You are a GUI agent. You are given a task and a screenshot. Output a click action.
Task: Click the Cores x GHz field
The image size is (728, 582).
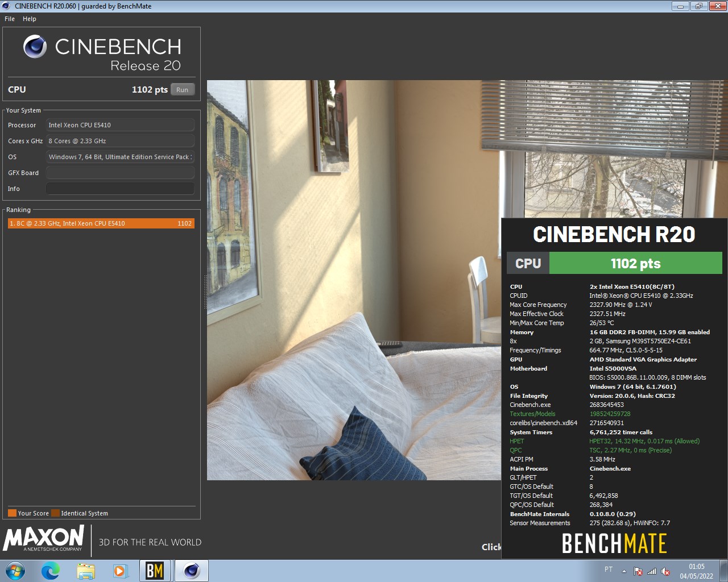120,141
